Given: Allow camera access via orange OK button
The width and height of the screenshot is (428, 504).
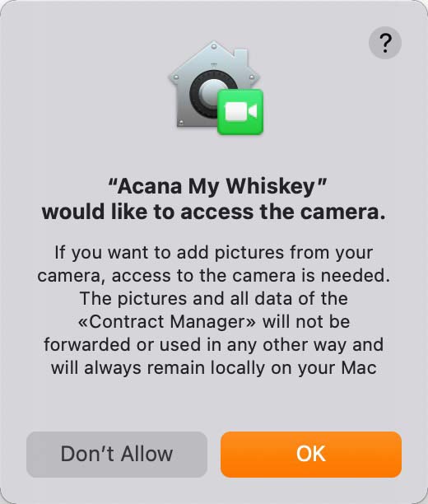Looking at the screenshot, I should point(311,455).
